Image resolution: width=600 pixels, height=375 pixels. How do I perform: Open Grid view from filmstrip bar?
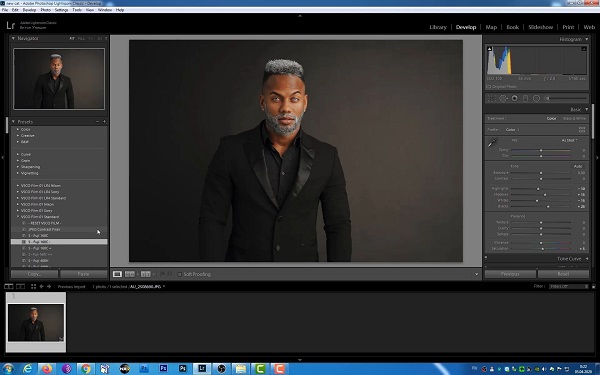click(x=33, y=286)
